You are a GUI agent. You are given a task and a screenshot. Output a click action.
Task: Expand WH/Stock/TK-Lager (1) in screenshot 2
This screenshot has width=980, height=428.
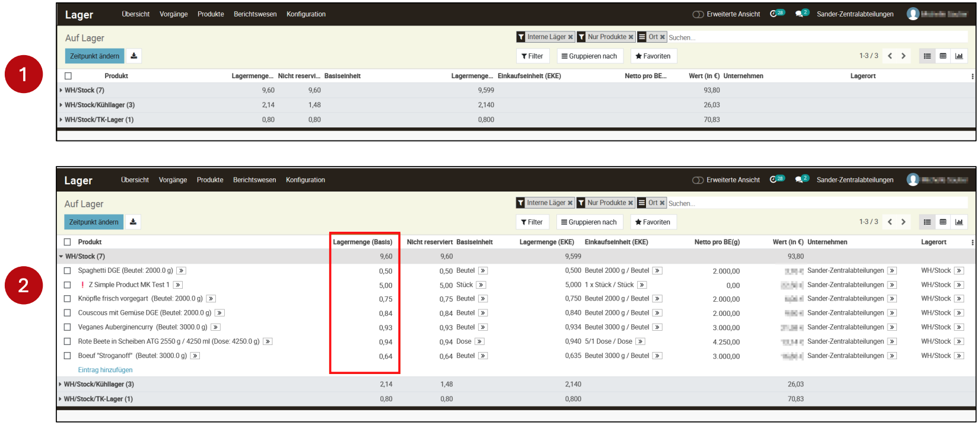pyautogui.click(x=98, y=399)
